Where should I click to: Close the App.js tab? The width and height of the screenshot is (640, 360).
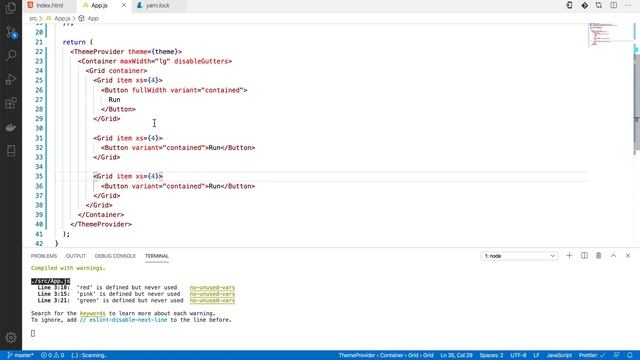click(124, 5)
